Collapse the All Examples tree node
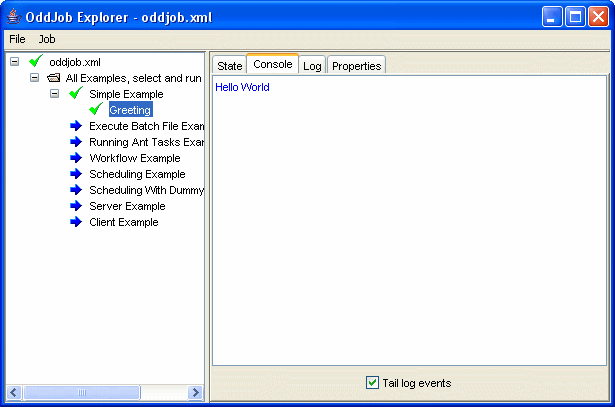 [x=35, y=78]
